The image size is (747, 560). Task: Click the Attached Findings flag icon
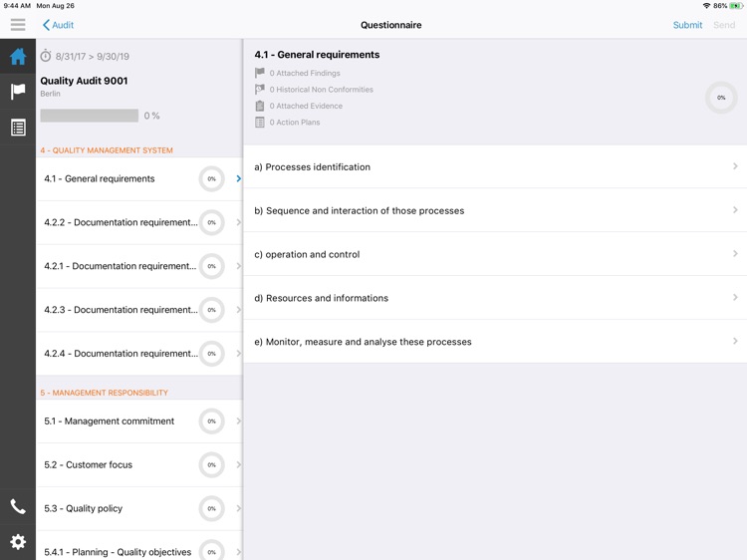pos(260,73)
